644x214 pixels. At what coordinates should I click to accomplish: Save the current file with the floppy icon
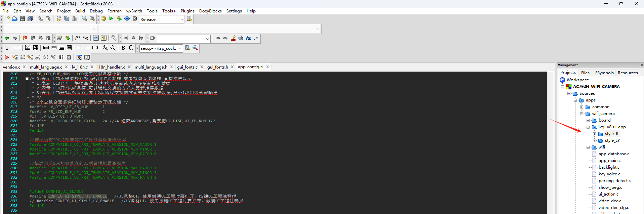(x=23, y=19)
